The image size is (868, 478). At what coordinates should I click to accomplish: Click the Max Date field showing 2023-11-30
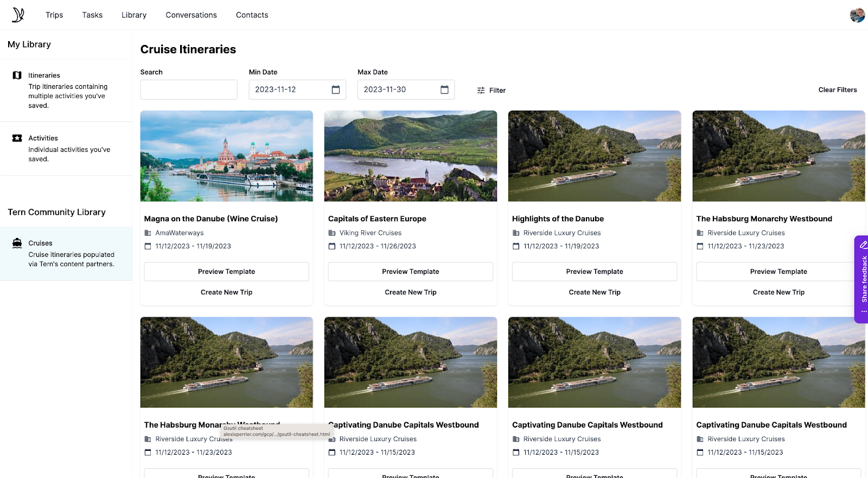point(406,89)
